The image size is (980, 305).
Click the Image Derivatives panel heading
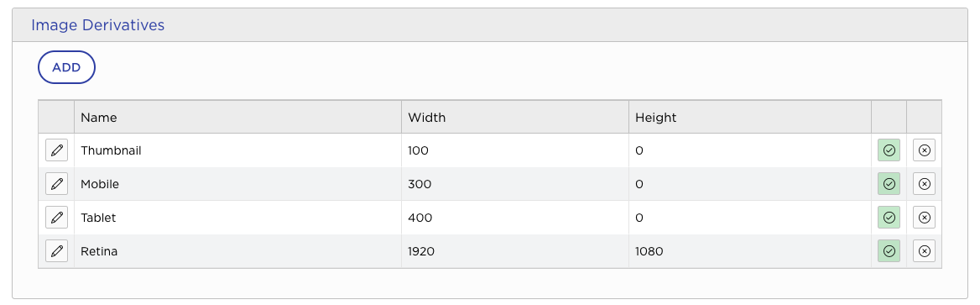tap(97, 25)
